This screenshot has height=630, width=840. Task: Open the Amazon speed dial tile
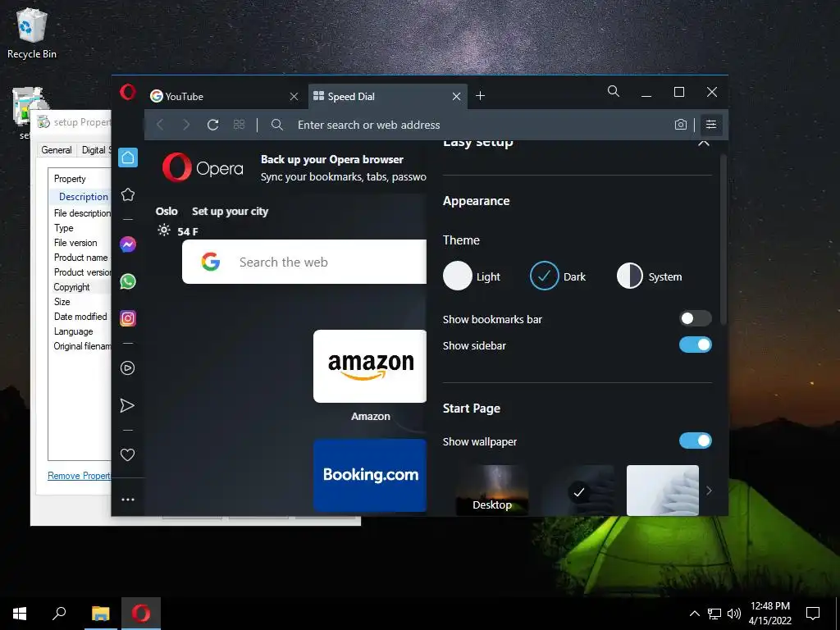click(370, 366)
